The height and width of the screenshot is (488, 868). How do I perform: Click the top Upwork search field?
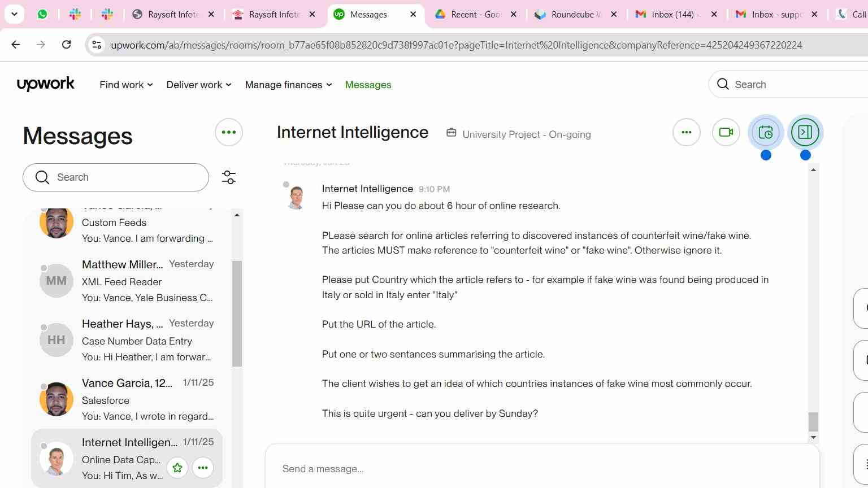coord(788,84)
